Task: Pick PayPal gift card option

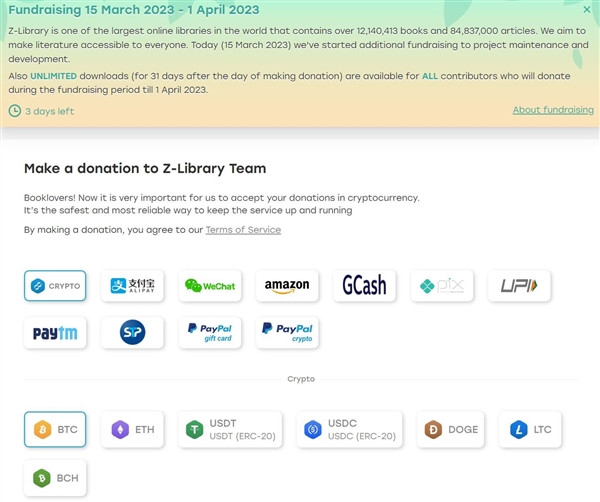Action: click(210, 332)
